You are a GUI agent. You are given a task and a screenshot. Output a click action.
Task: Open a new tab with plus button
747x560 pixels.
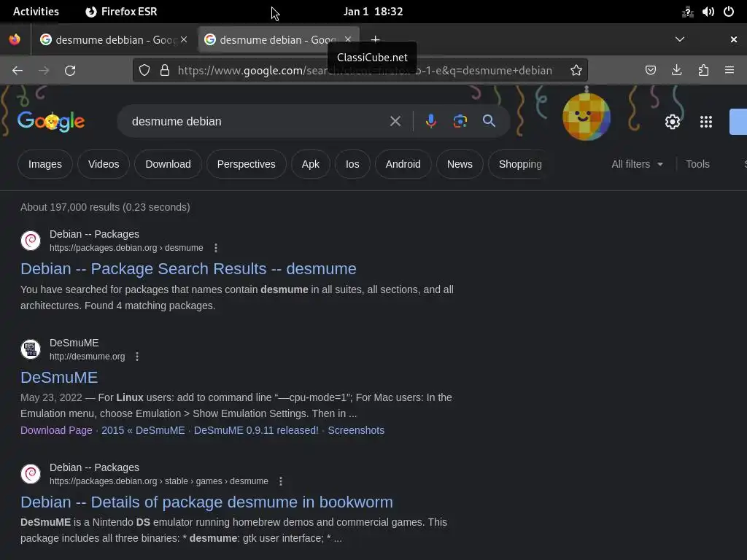point(376,39)
